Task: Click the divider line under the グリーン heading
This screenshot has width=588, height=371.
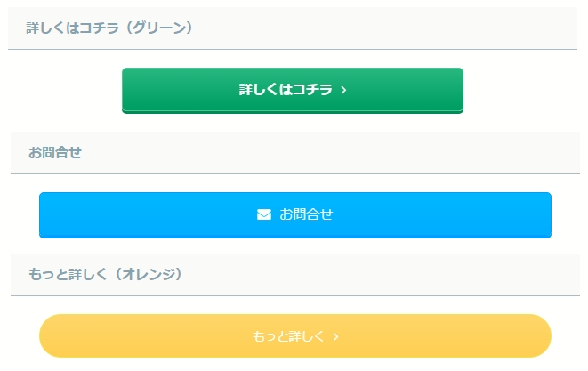Action: click(x=293, y=49)
